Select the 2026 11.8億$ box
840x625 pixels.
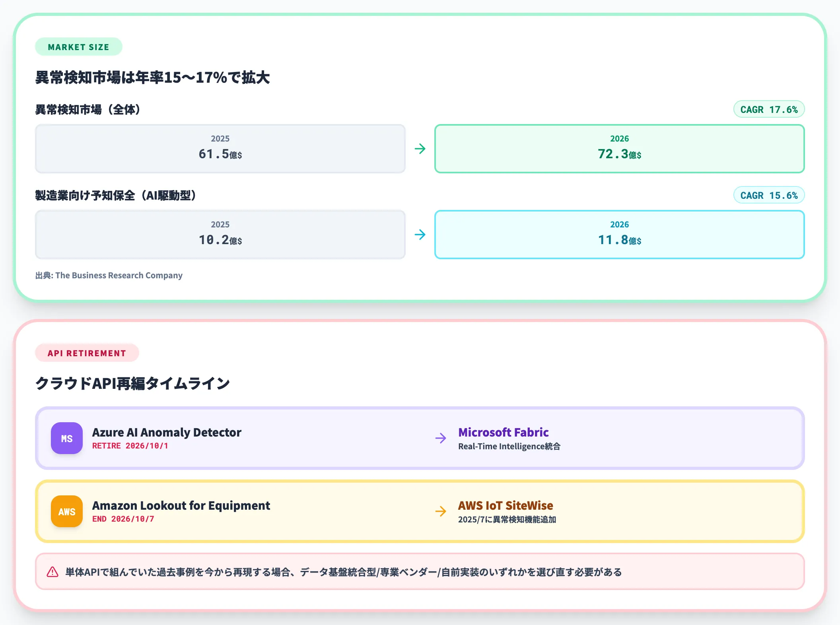coord(619,235)
